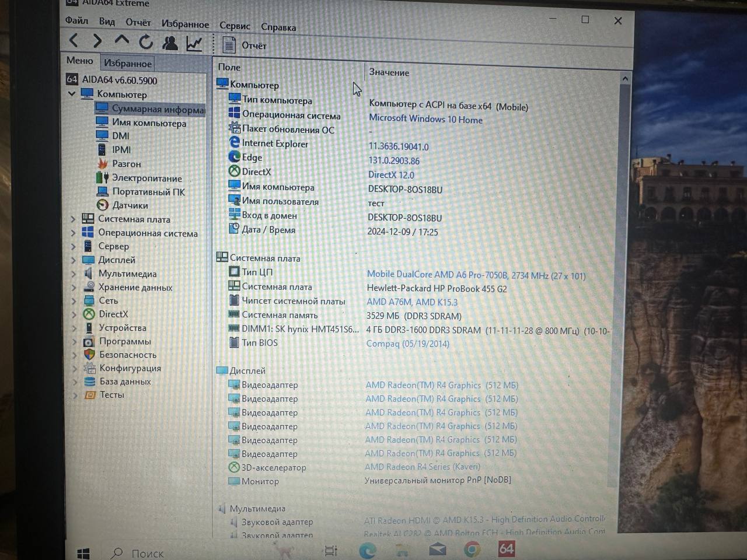Click the Forward navigation arrow
This screenshot has width=747, height=560.
point(97,41)
